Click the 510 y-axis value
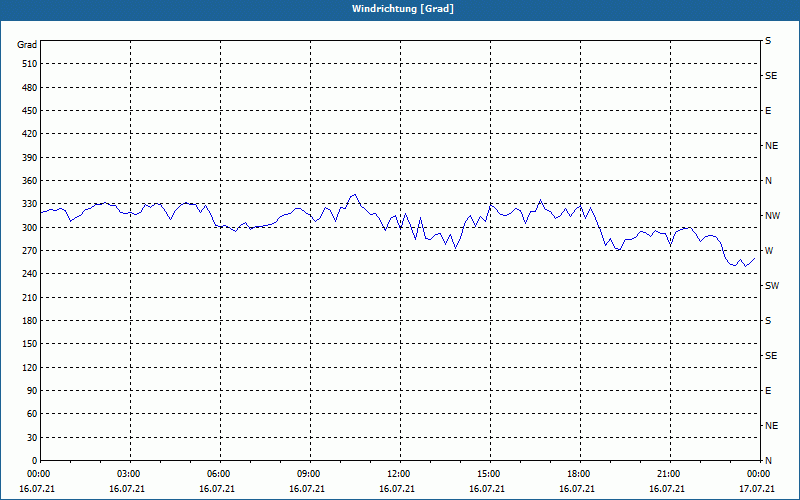 coord(30,64)
